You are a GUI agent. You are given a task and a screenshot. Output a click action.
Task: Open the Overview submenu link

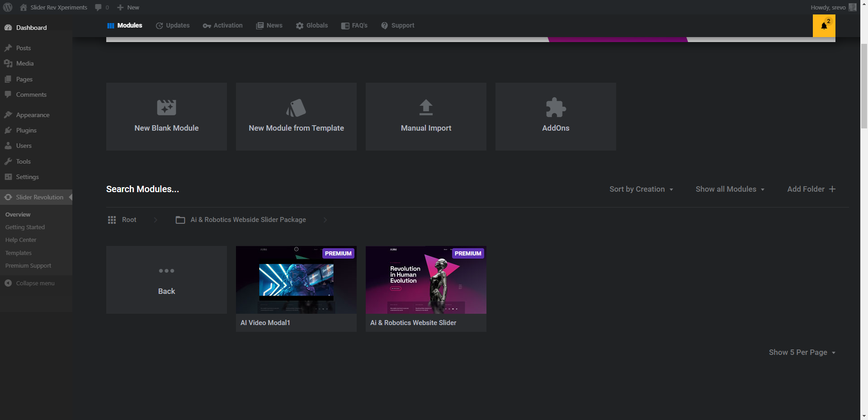(x=18, y=214)
